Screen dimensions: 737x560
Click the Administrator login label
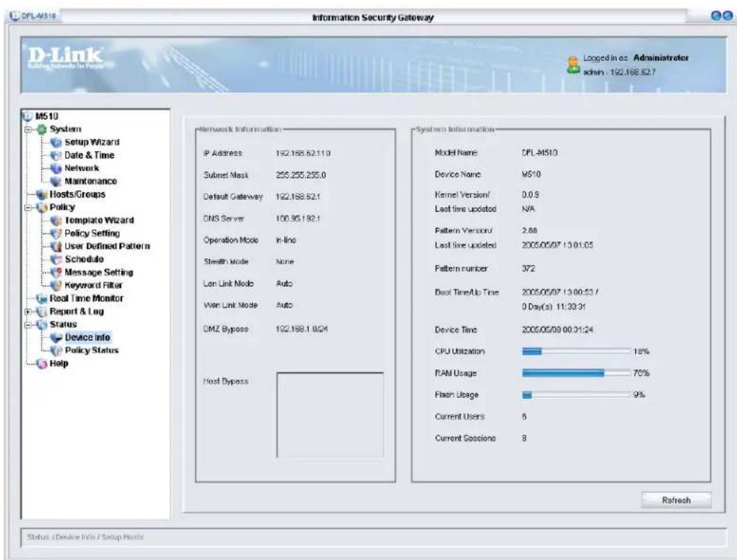661,58
